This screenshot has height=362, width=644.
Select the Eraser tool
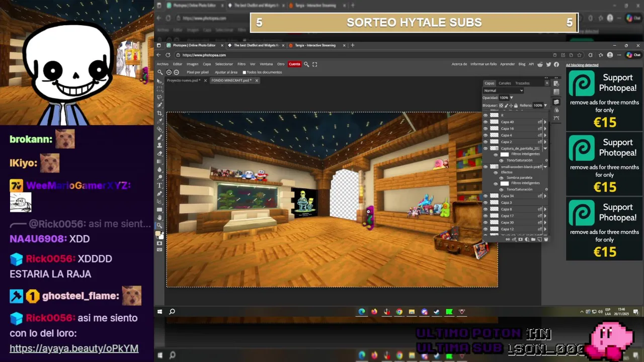[159, 153]
